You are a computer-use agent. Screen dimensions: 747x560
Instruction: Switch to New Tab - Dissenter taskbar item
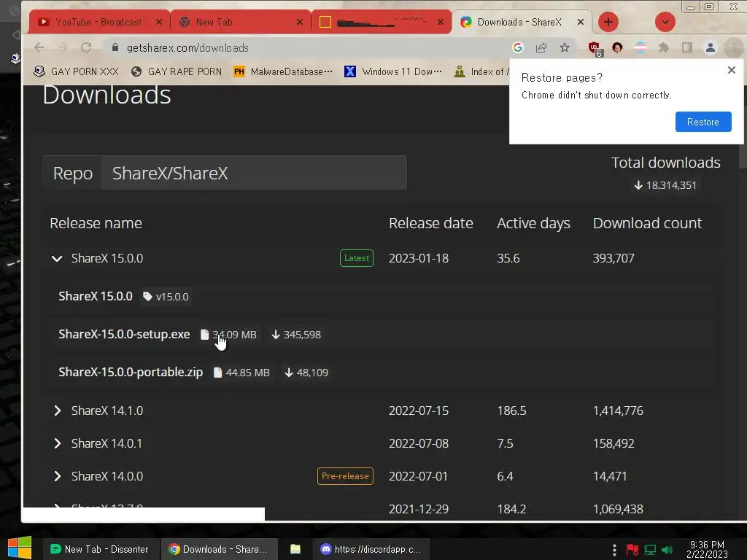pyautogui.click(x=99, y=549)
